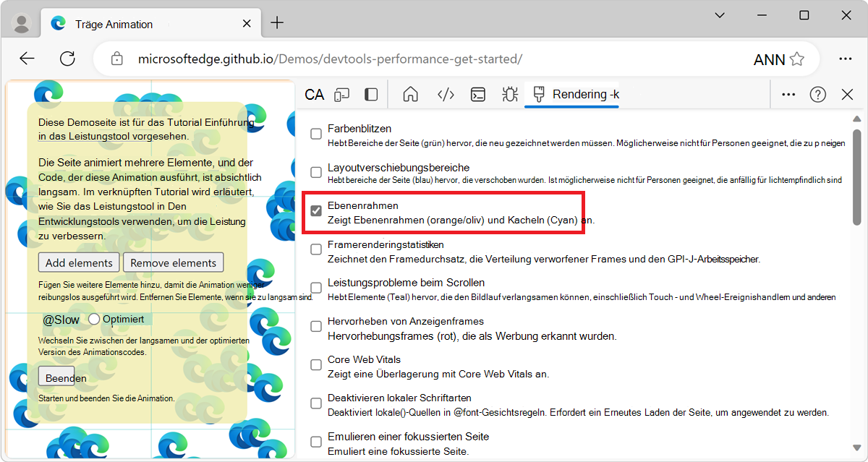Image resolution: width=868 pixels, height=462 pixels.
Task: Open the DevTools Welcome home icon
Action: 411,95
